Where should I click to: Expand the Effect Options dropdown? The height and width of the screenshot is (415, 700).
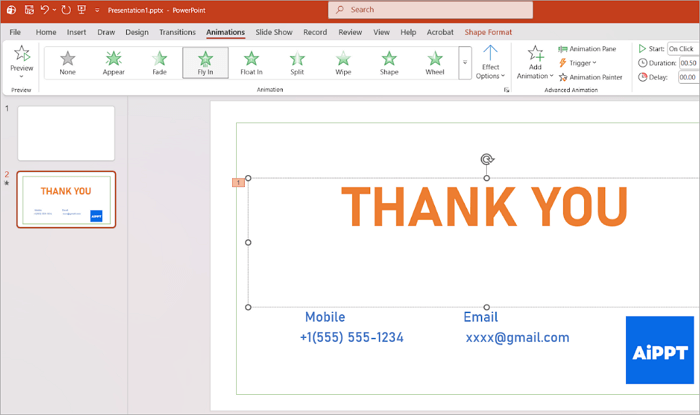coord(491,62)
